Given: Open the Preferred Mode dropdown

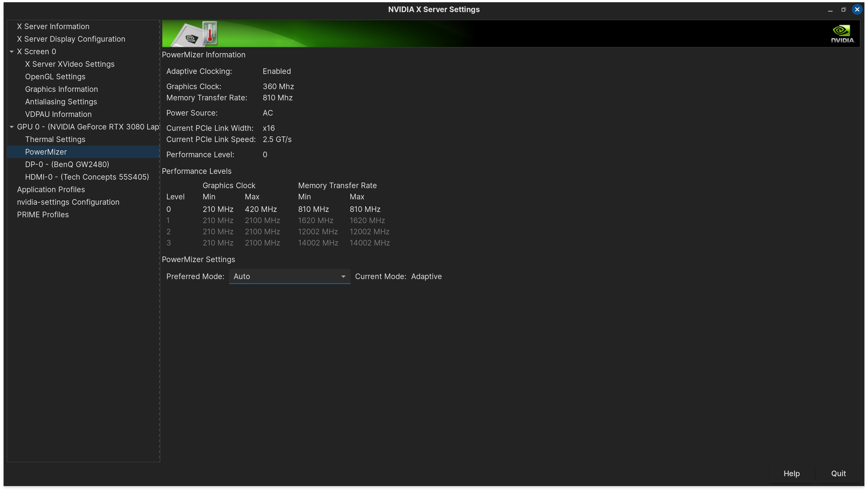Looking at the screenshot, I should [x=290, y=276].
